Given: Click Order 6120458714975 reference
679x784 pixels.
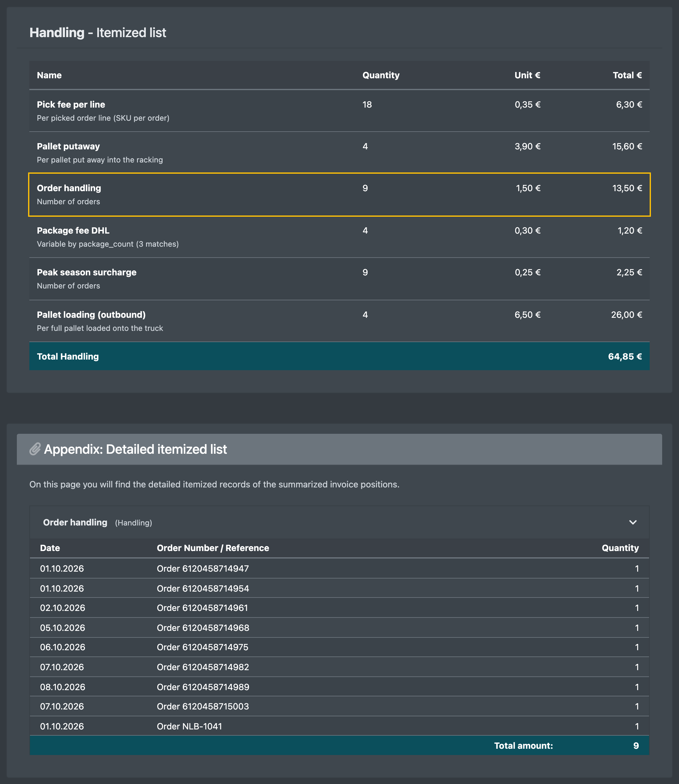Looking at the screenshot, I should click(x=202, y=647).
